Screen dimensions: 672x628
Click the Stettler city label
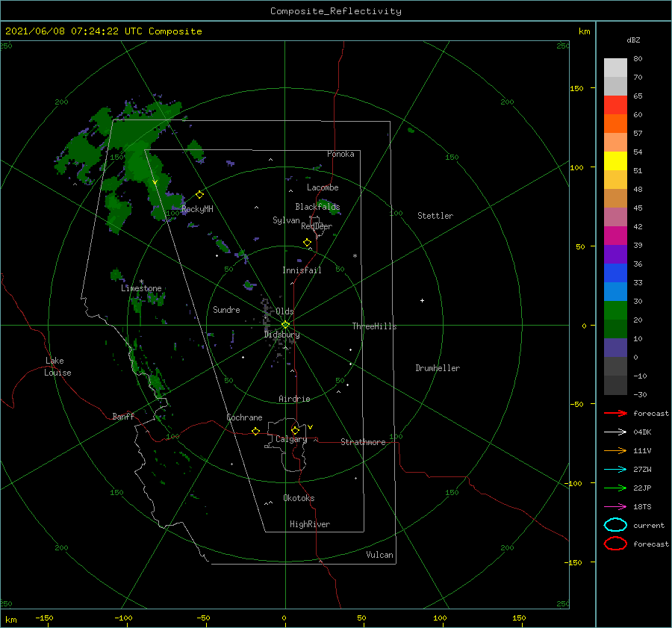click(435, 216)
